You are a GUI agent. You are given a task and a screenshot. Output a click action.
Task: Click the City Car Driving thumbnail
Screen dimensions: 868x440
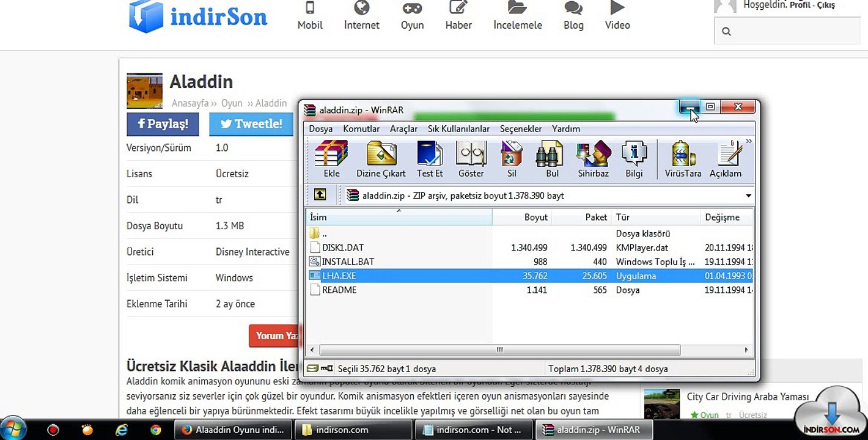coord(661,403)
